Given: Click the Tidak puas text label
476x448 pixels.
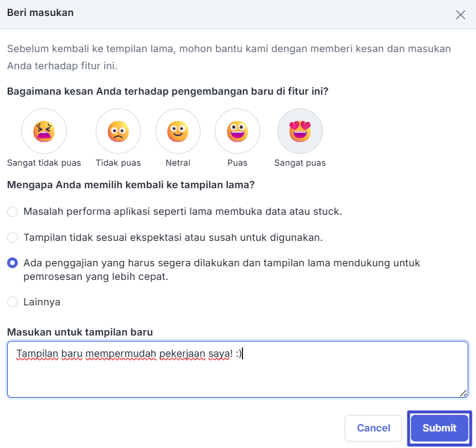Looking at the screenshot, I should 118,163.
